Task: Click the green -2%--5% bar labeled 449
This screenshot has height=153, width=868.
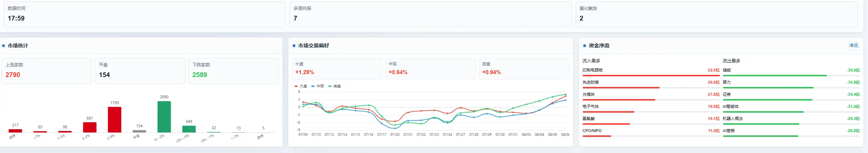Action: tap(189, 129)
